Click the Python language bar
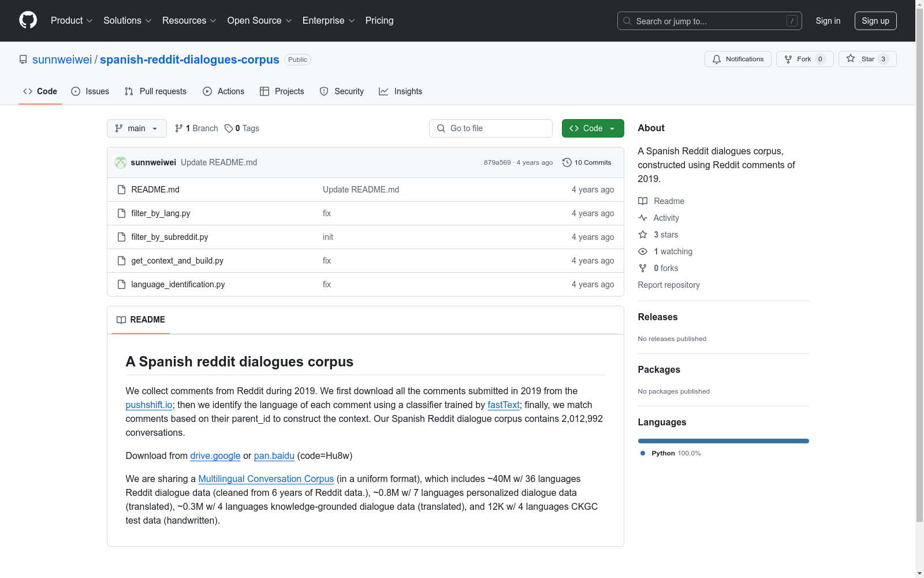Image resolution: width=924 pixels, height=578 pixels. pos(724,441)
